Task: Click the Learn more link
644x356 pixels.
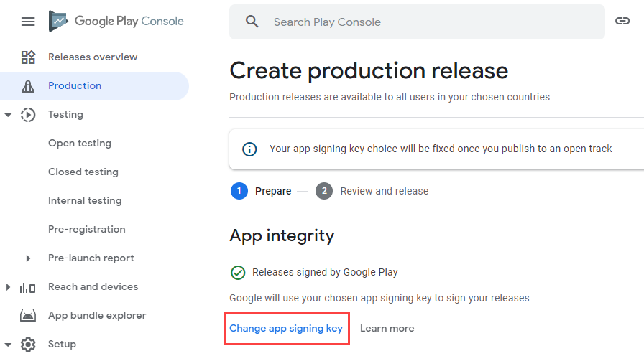Action: 387,329
